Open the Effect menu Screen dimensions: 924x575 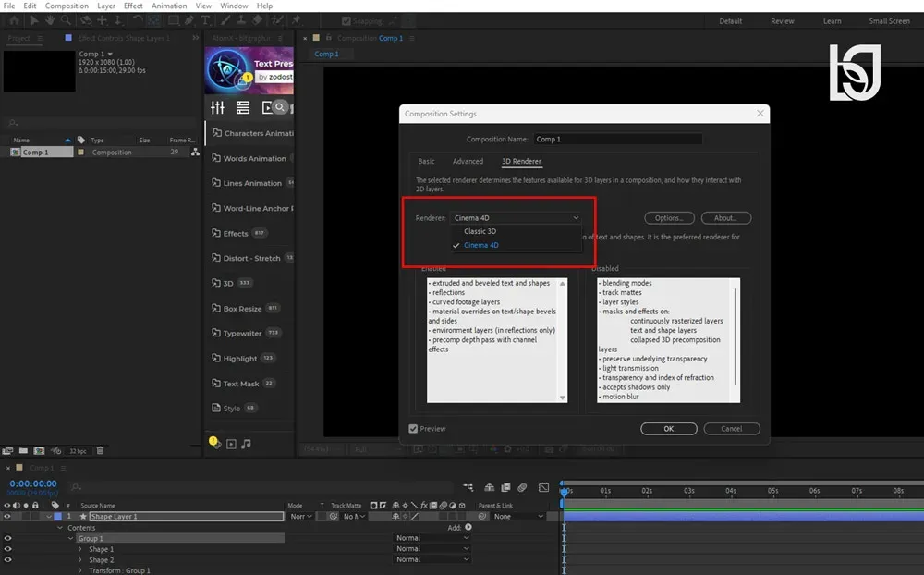pos(133,6)
